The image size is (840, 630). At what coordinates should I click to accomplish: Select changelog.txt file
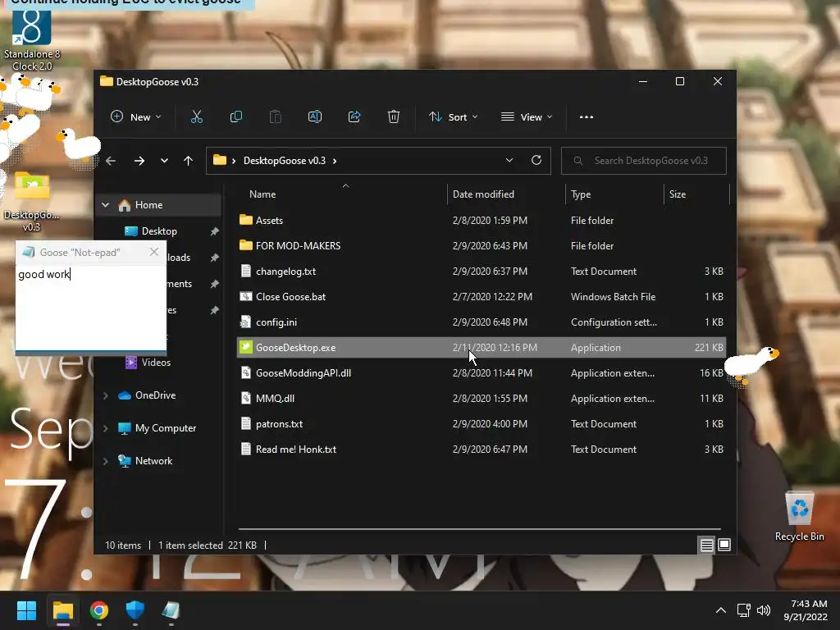[x=481, y=271]
